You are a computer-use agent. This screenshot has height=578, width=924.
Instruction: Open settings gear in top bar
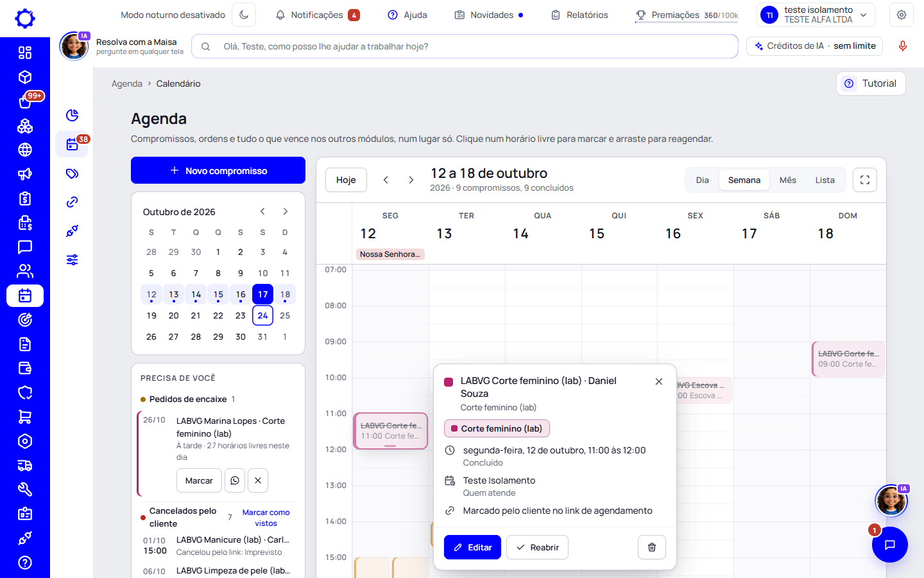(x=902, y=15)
